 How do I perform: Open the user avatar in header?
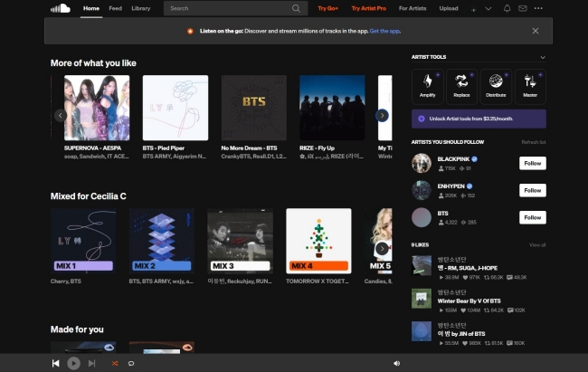474,9
